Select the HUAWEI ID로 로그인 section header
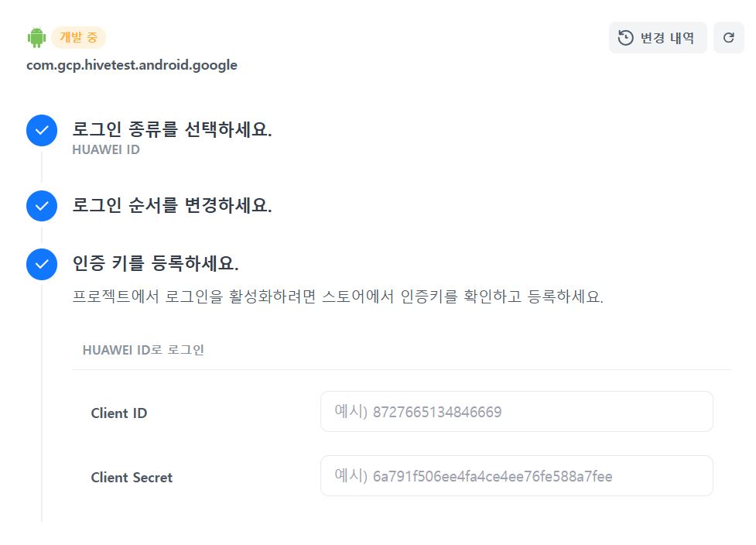The image size is (756, 545). click(143, 350)
